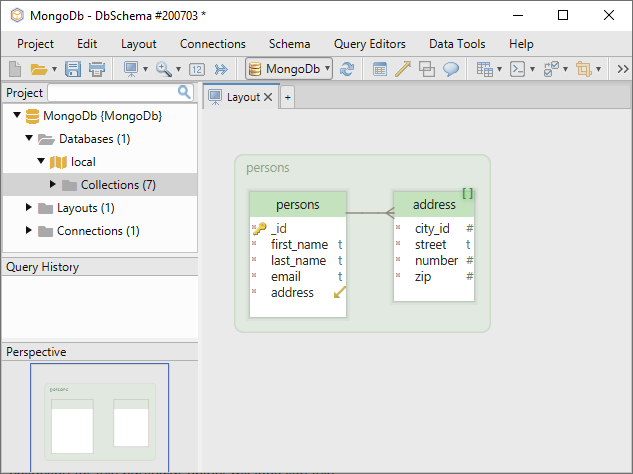
Task: Click the Perspective overview thumbnail
Action: (99, 417)
